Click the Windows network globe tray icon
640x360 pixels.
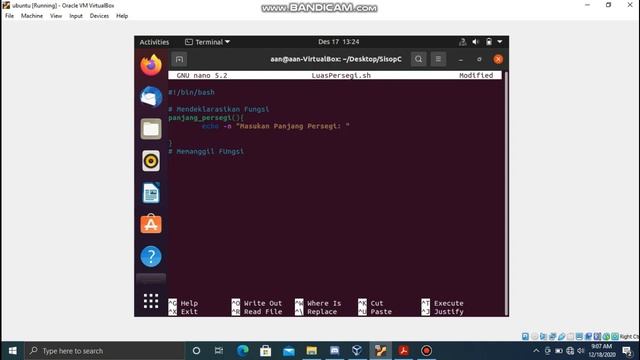click(x=570, y=351)
